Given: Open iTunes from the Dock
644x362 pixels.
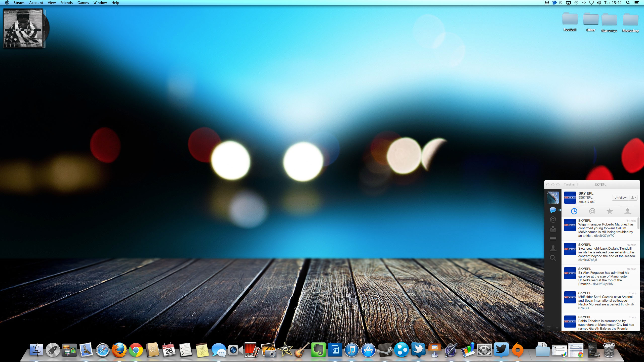Looking at the screenshot, I should coord(352,350).
